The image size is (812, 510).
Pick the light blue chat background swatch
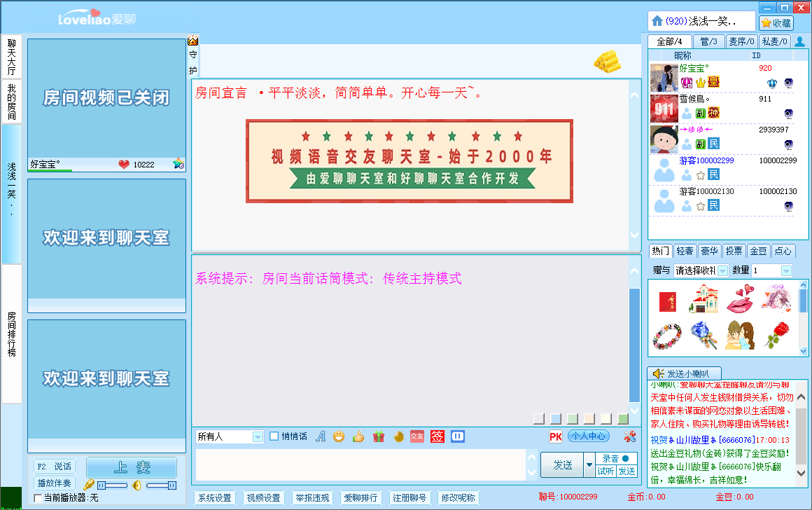tap(556, 419)
